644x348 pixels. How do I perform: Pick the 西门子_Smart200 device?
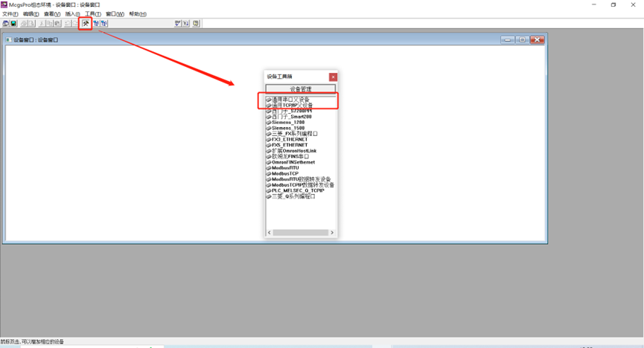point(293,117)
